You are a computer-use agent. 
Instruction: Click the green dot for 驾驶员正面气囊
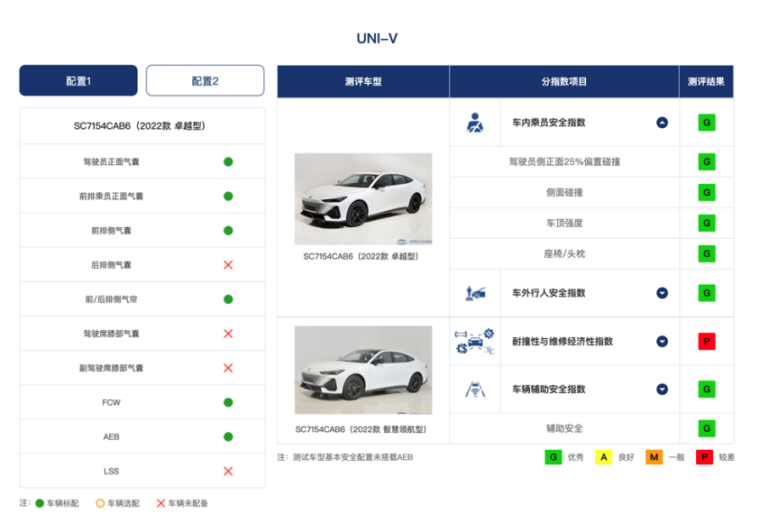pos(228,161)
